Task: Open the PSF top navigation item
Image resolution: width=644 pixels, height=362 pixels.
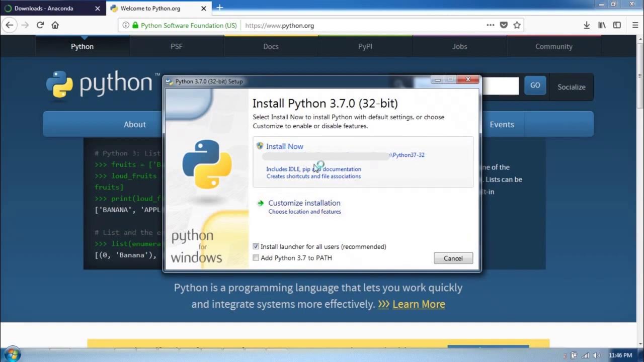Action: 177,46
